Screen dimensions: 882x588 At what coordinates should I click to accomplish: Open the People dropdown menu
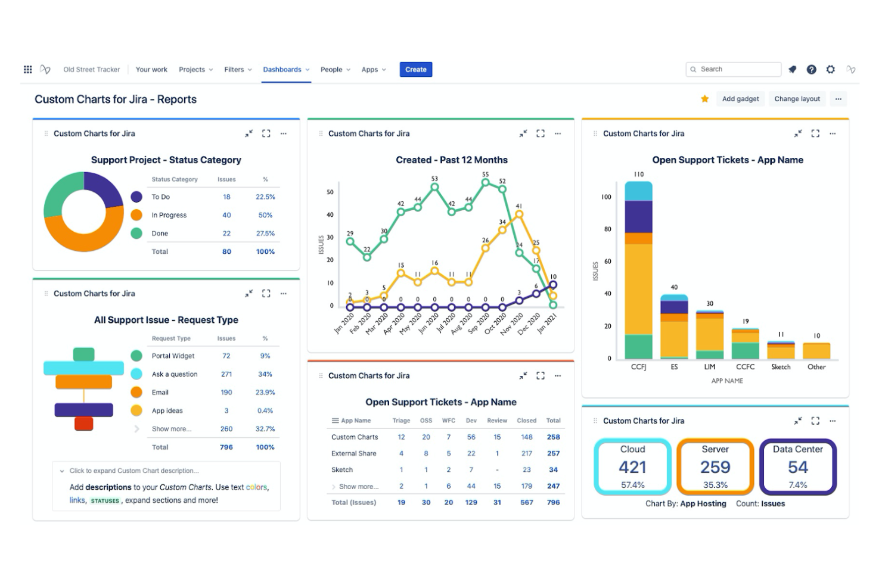(x=336, y=70)
